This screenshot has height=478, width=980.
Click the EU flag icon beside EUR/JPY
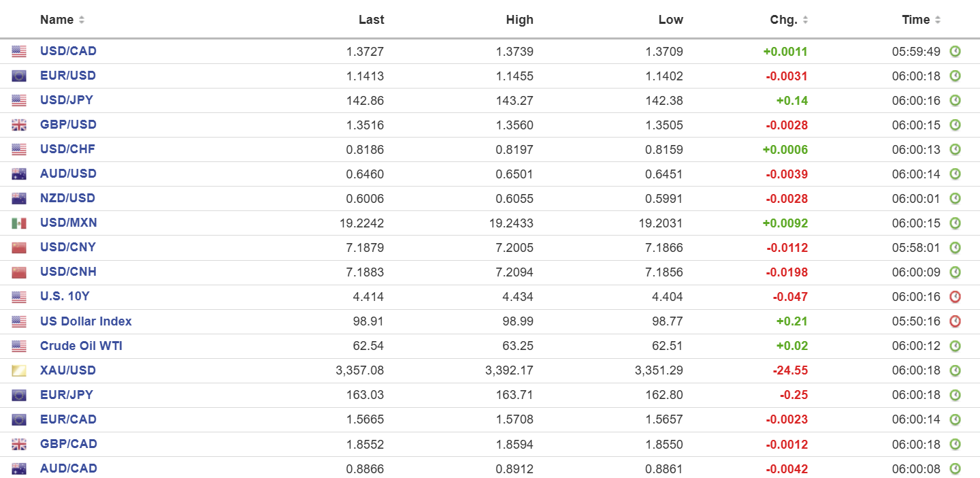coord(19,395)
